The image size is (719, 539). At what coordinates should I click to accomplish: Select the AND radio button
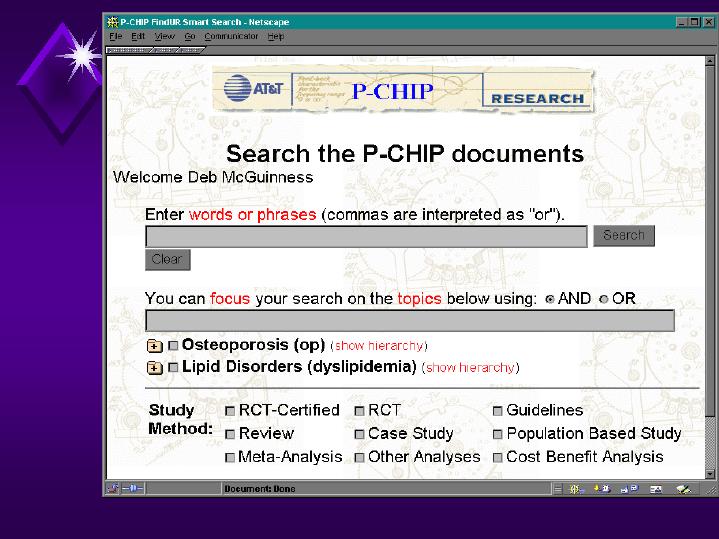[550, 299]
